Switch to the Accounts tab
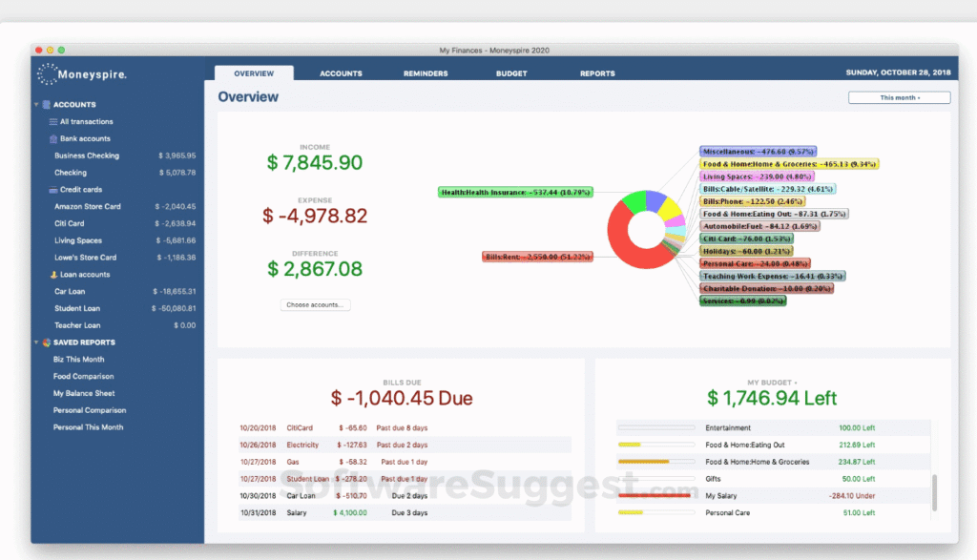 tap(341, 73)
